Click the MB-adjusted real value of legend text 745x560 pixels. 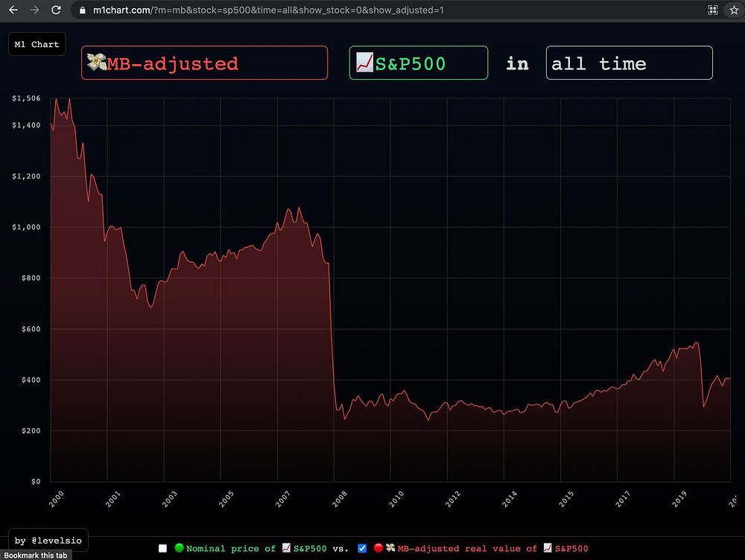click(x=467, y=549)
